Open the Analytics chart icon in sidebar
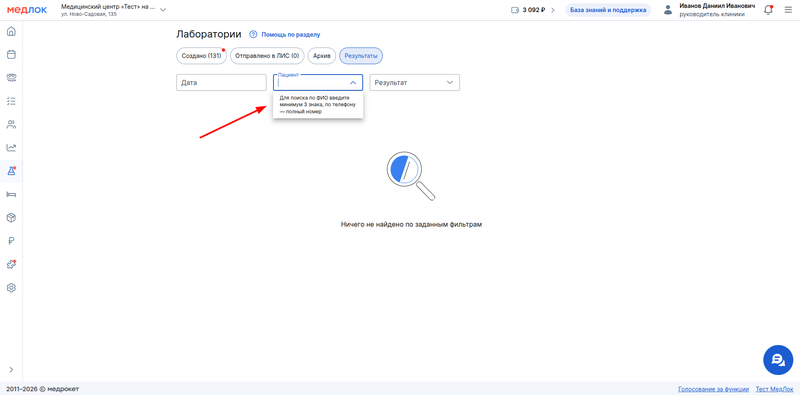This screenshot has width=800, height=395. (11, 148)
